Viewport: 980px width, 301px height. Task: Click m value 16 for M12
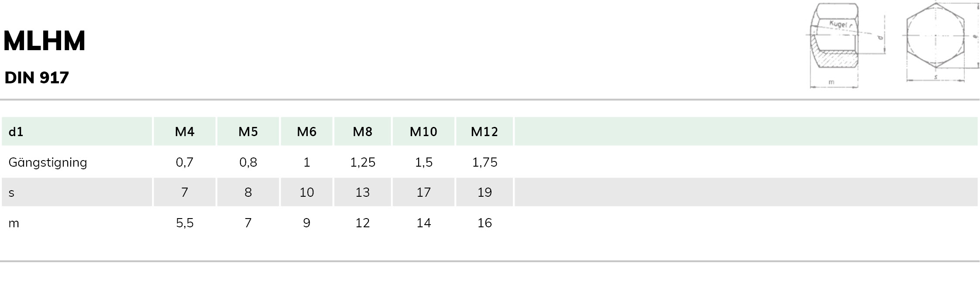485,223
